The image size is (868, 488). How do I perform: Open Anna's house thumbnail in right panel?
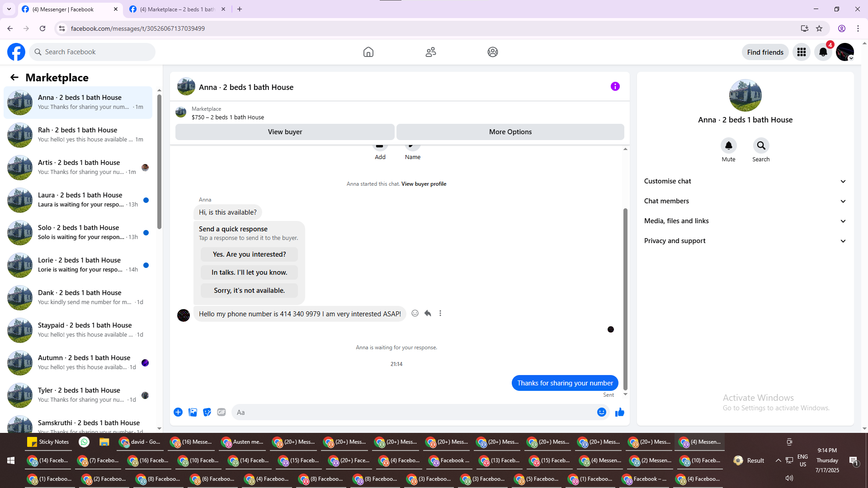coord(745,95)
